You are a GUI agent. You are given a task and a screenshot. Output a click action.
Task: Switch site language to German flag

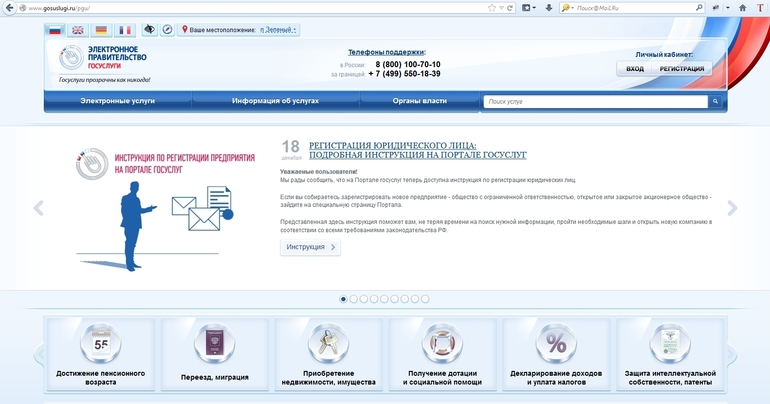pyautogui.click(x=101, y=30)
